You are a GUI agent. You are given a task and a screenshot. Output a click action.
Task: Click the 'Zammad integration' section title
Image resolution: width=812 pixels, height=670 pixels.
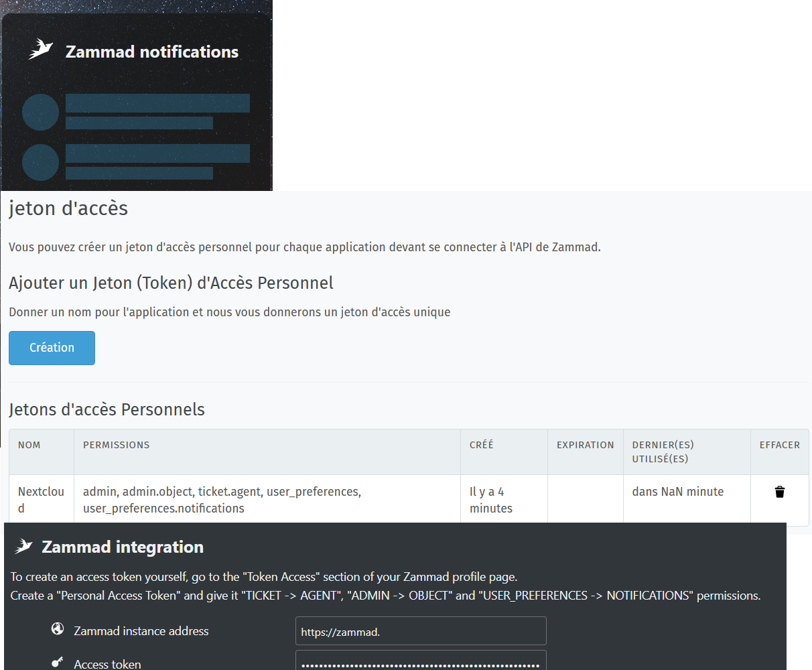point(123,547)
